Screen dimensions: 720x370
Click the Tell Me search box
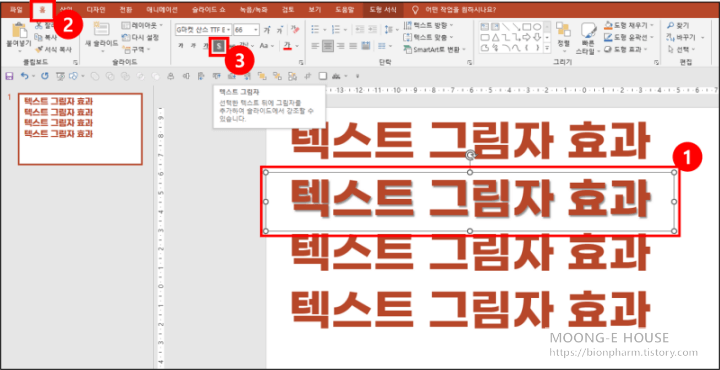point(461,10)
